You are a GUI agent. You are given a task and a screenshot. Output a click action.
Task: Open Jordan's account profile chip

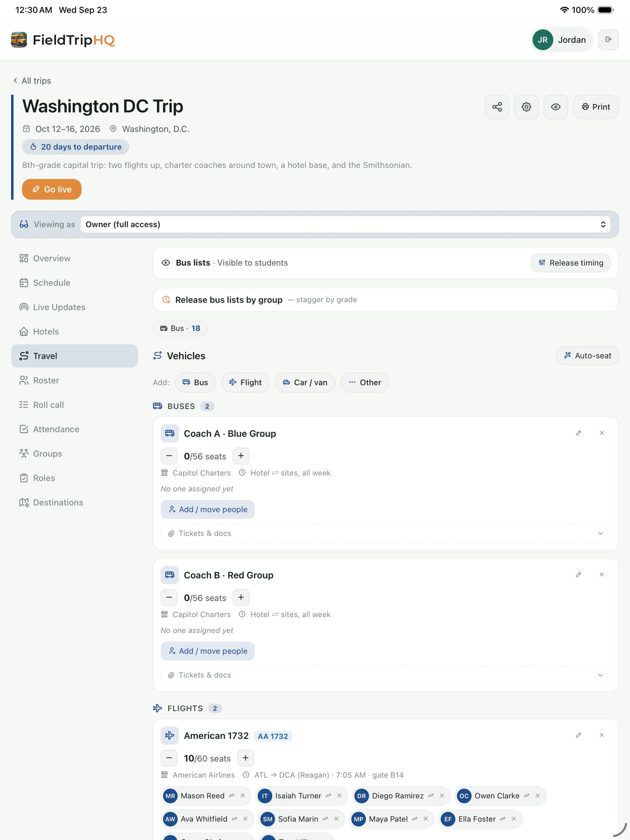coord(562,40)
